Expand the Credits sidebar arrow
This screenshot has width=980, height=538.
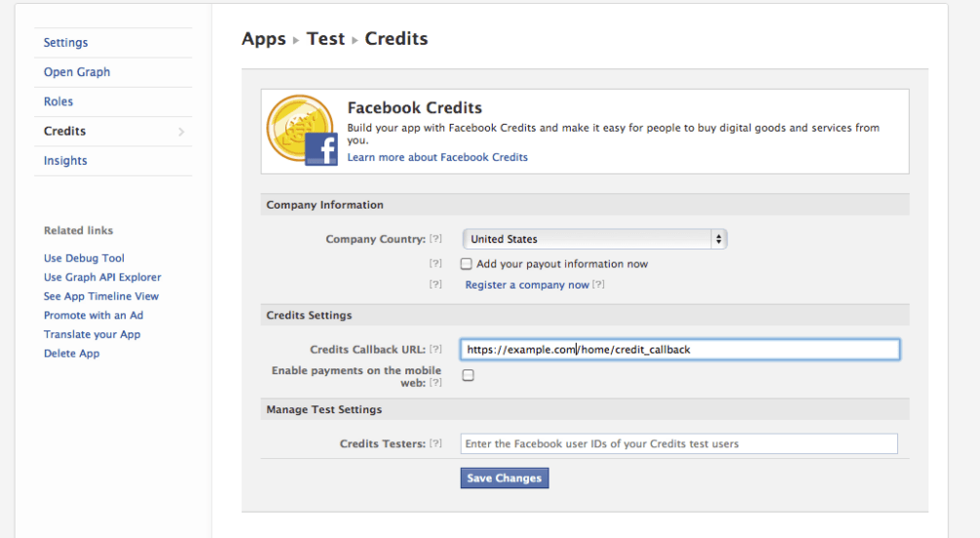click(x=181, y=132)
